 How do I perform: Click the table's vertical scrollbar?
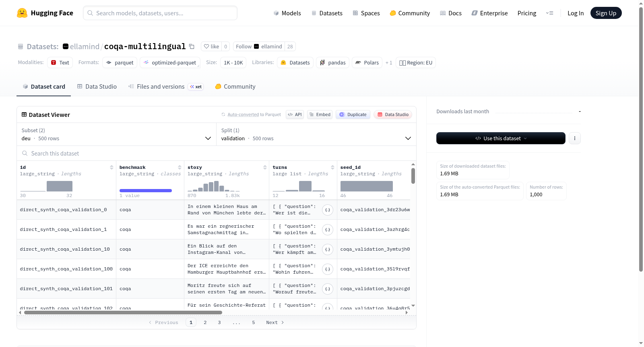point(413,176)
